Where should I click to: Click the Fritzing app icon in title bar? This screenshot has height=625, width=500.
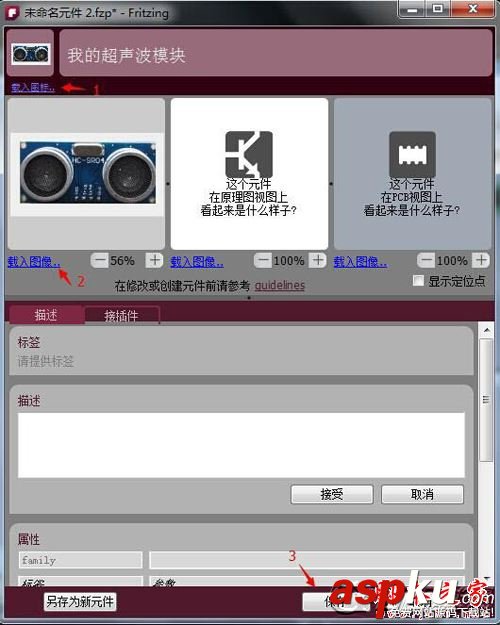13,13
